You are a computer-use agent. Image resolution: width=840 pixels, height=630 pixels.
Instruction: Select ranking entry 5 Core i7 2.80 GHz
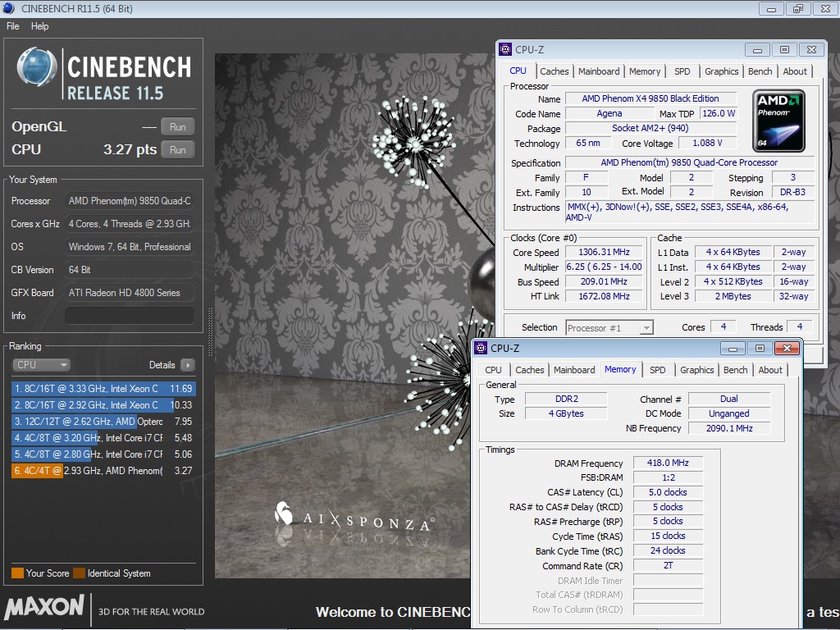103,454
